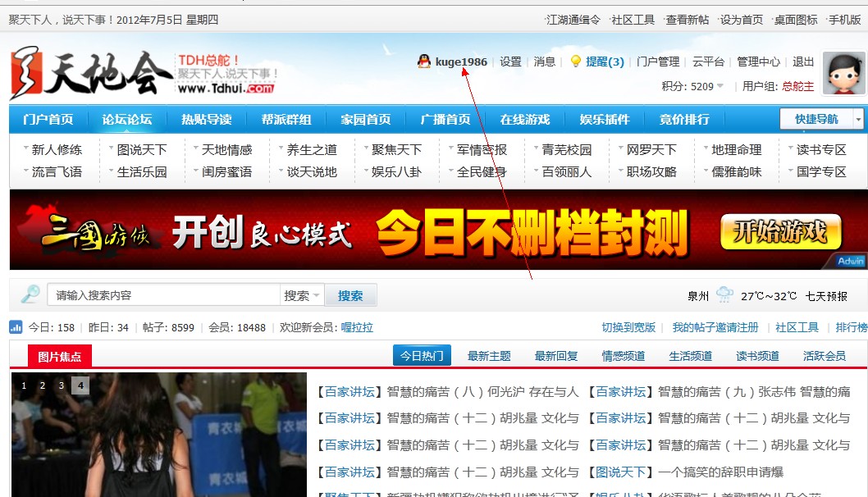The image size is (868, 497).
Task: Select the 图片焦点 red tab
Action: click(x=60, y=357)
